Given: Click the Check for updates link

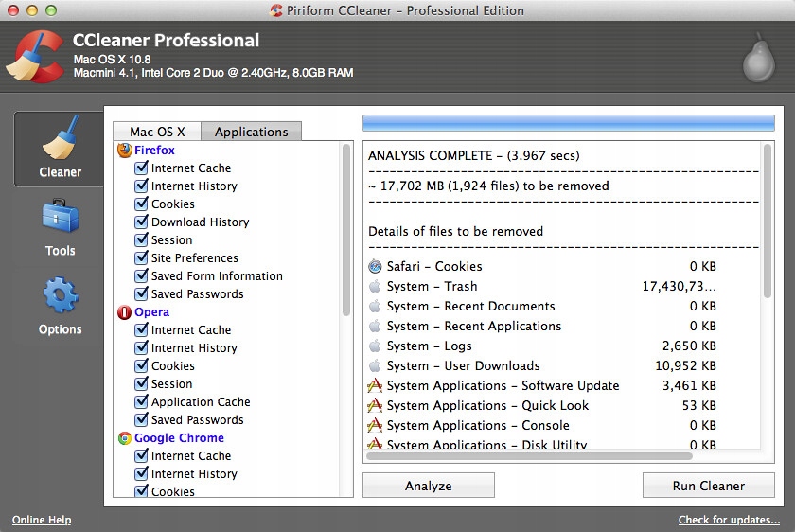Looking at the screenshot, I should [729, 520].
